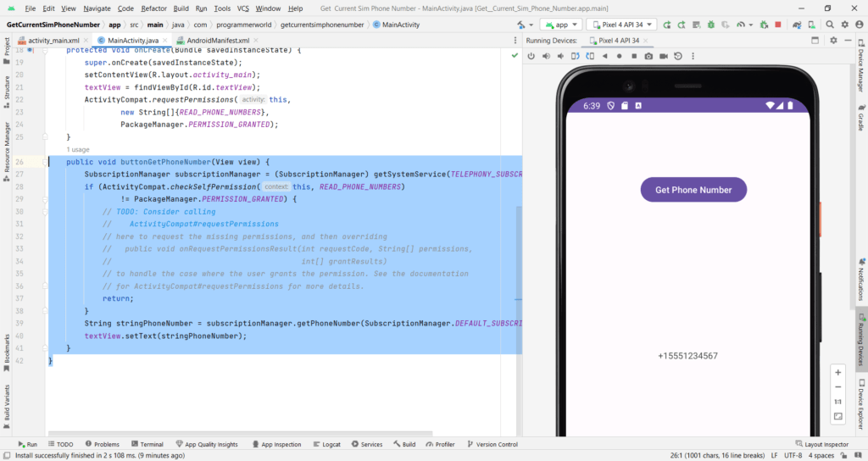Open Layout Inspector tool window

pyautogui.click(x=822, y=444)
